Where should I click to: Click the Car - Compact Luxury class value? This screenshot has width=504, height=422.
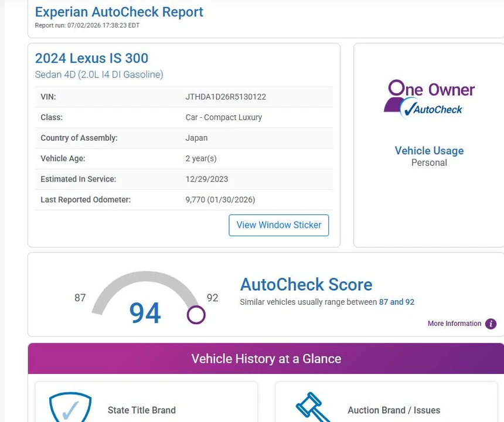(224, 117)
